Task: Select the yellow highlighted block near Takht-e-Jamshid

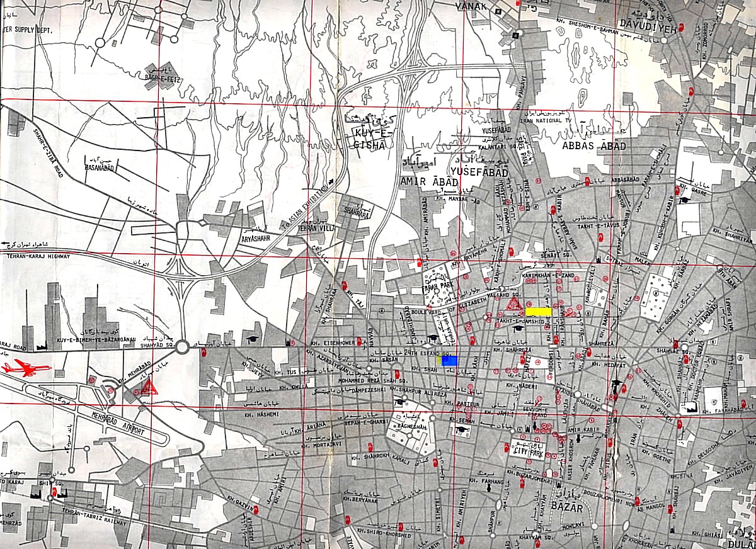Action: [539, 311]
